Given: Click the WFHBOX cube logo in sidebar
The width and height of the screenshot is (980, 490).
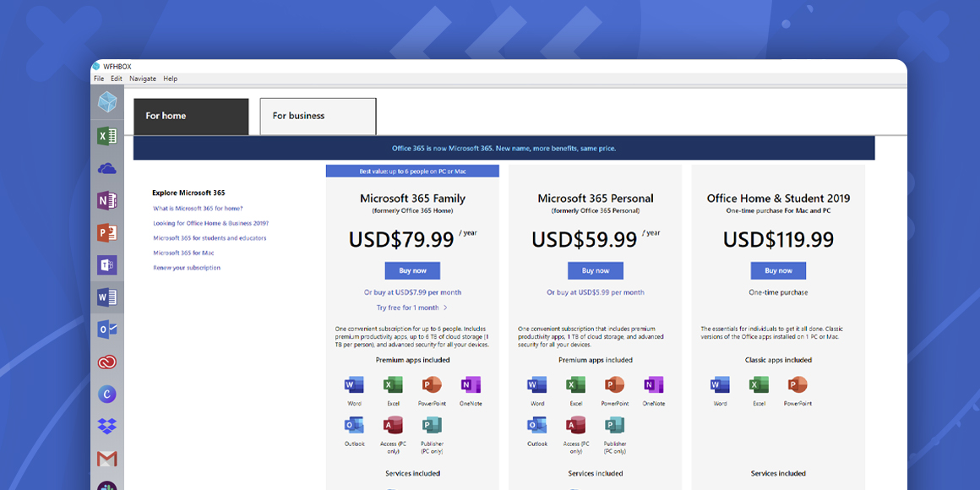Looking at the screenshot, I should 107,102.
